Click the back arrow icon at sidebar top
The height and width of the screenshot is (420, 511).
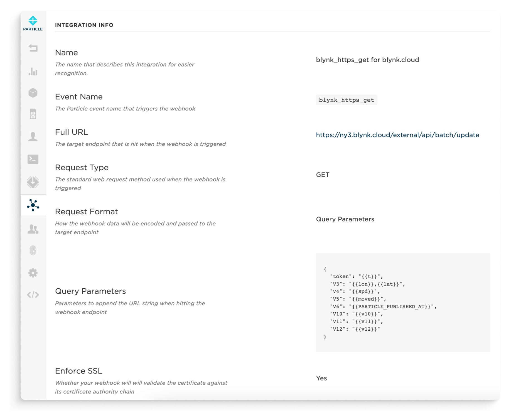(33, 48)
